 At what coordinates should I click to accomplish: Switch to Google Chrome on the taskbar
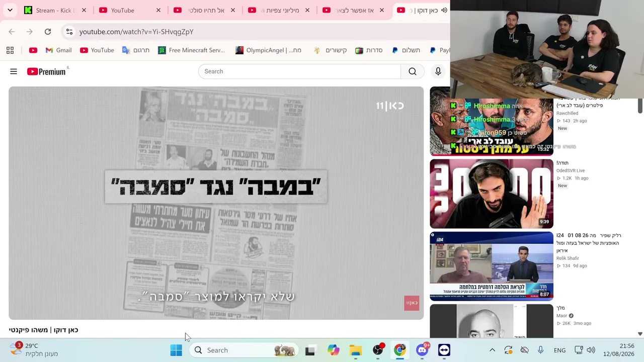(x=399, y=350)
